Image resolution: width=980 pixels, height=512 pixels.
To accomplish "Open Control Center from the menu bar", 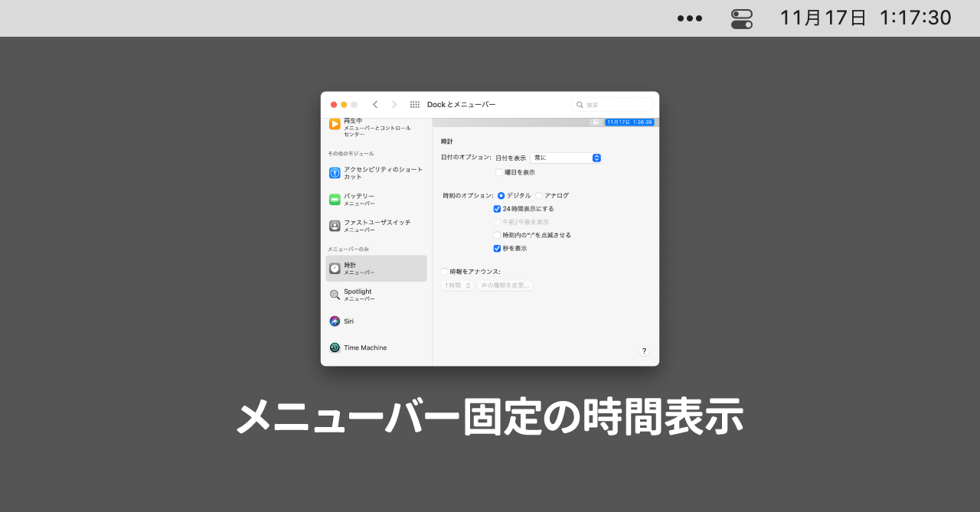I will (741, 18).
